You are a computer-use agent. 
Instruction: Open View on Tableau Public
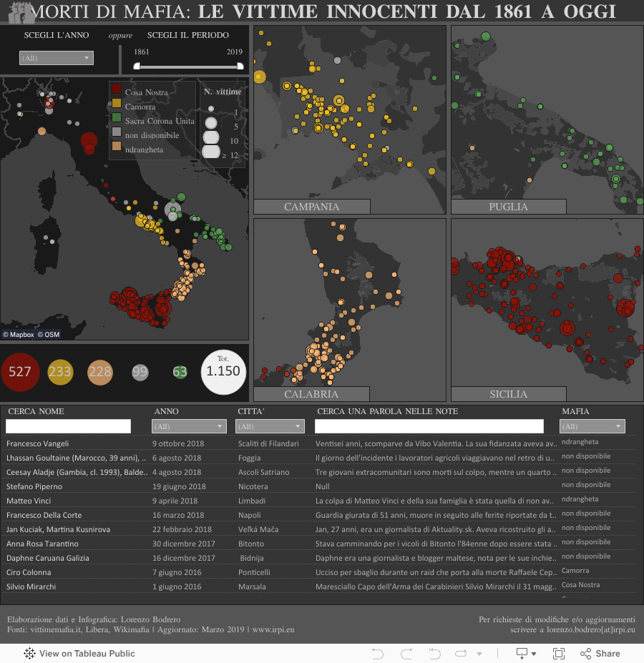coord(79,653)
